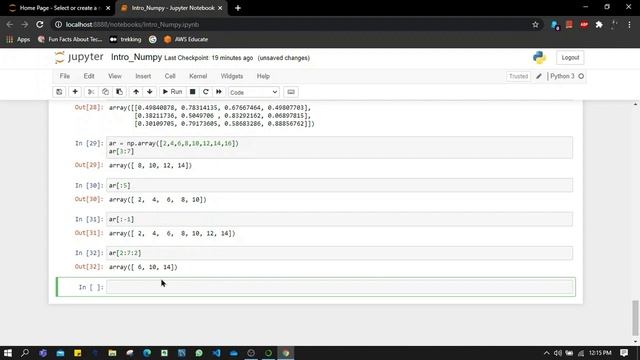
Task: Open the command palette keyboard icon
Action: 291,92
